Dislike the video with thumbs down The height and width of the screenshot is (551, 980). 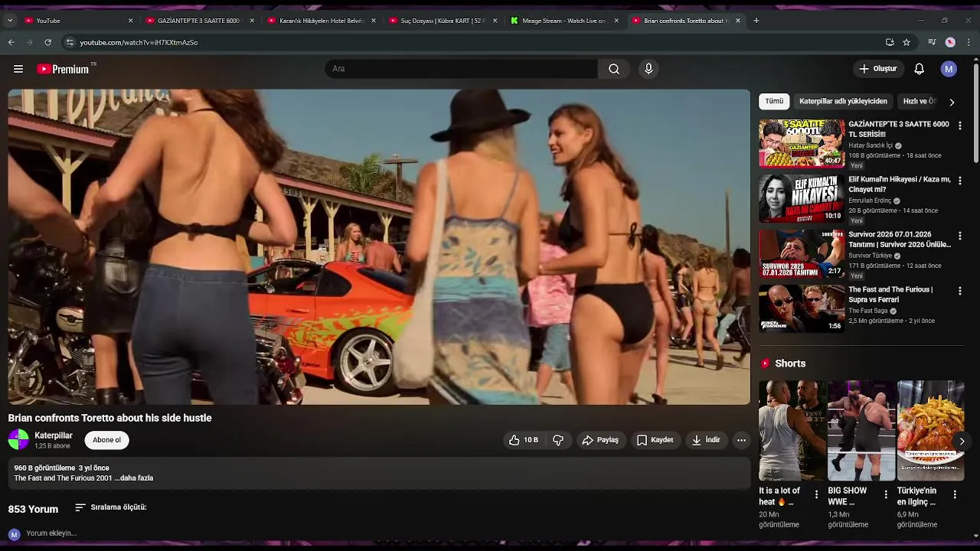[558, 440]
